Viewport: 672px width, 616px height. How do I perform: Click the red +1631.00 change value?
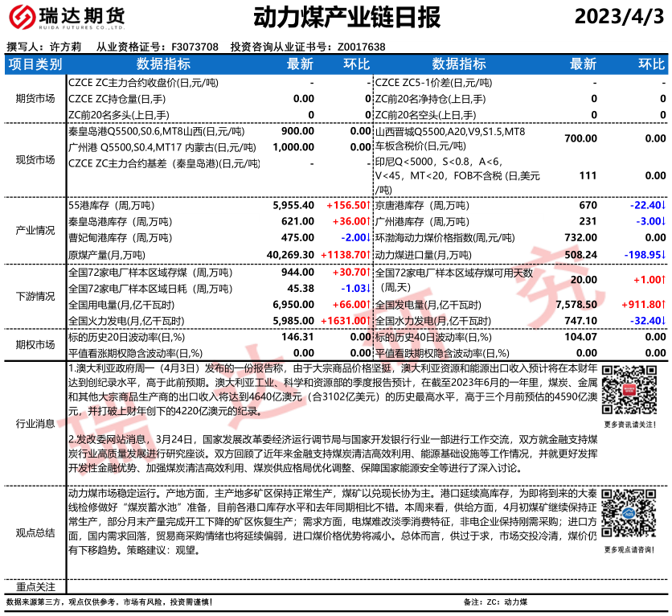pyautogui.click(x=344, y=319)
